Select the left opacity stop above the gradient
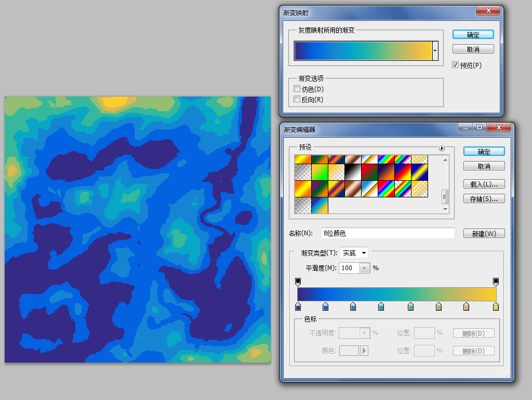 (298, 282)
